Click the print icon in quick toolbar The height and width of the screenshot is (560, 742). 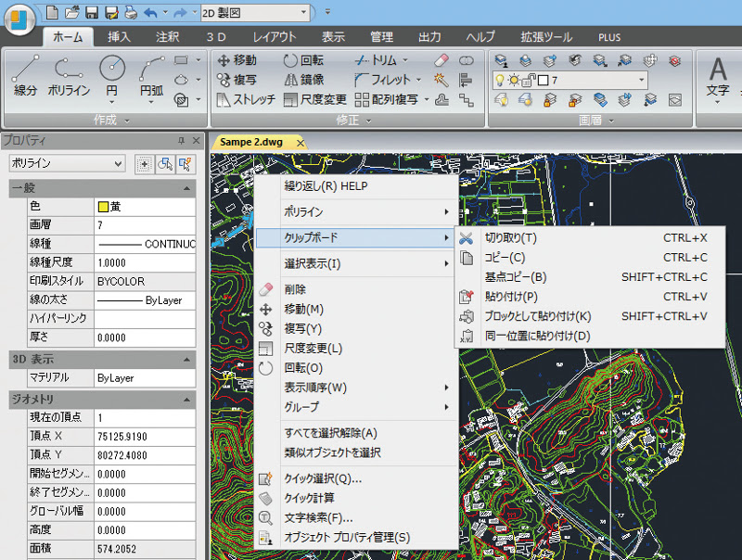(131, 12)
